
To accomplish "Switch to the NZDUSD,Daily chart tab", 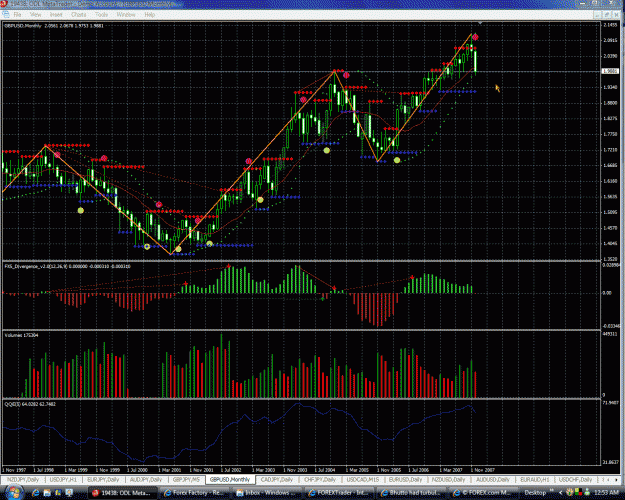I will 448,479.
